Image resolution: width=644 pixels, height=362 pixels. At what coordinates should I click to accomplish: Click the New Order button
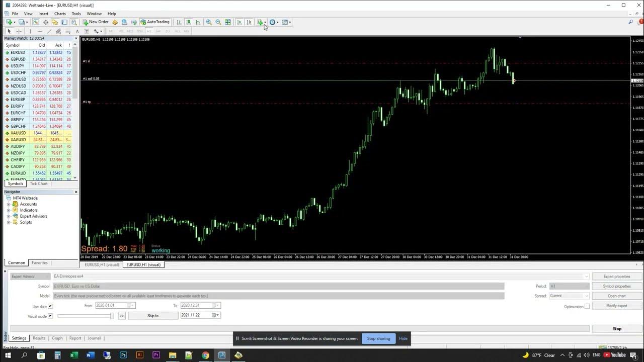(96, 22)
